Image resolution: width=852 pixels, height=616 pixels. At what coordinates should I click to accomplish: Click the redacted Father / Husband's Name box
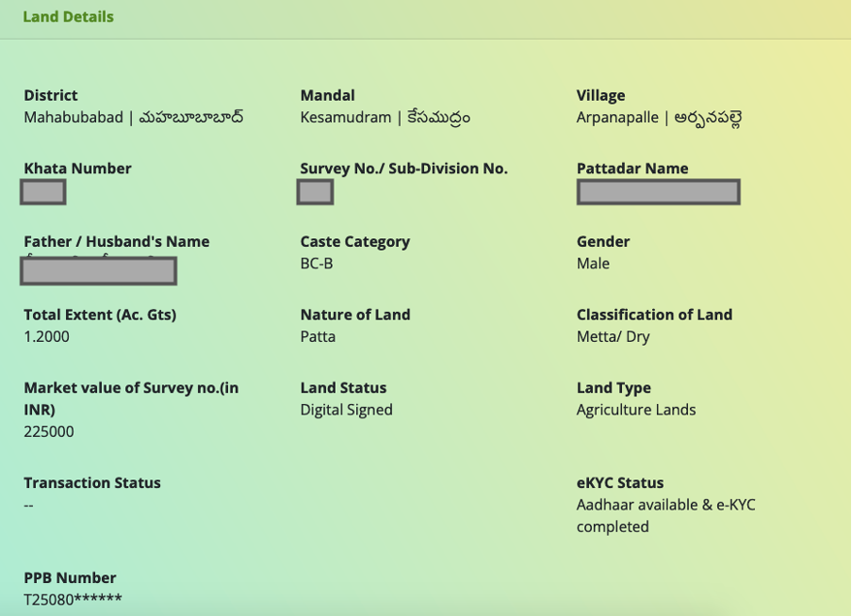99,271
